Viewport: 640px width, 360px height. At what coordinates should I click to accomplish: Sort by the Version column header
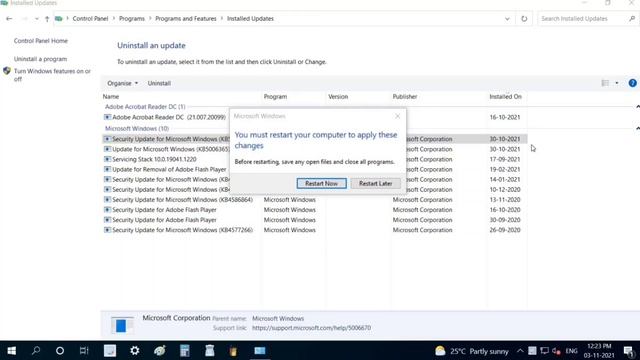pyautogui.click(x=338, y=97)
